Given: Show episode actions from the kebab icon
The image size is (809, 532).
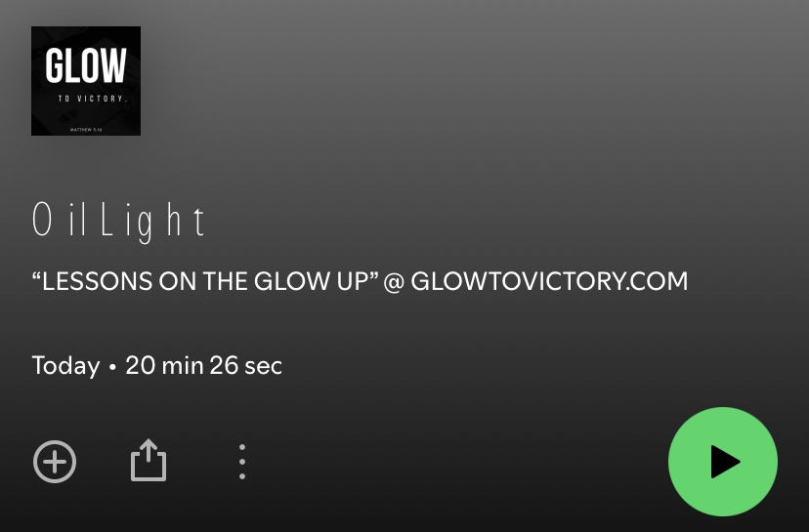Looking at the screenshot, I should (x=242, y=462).
